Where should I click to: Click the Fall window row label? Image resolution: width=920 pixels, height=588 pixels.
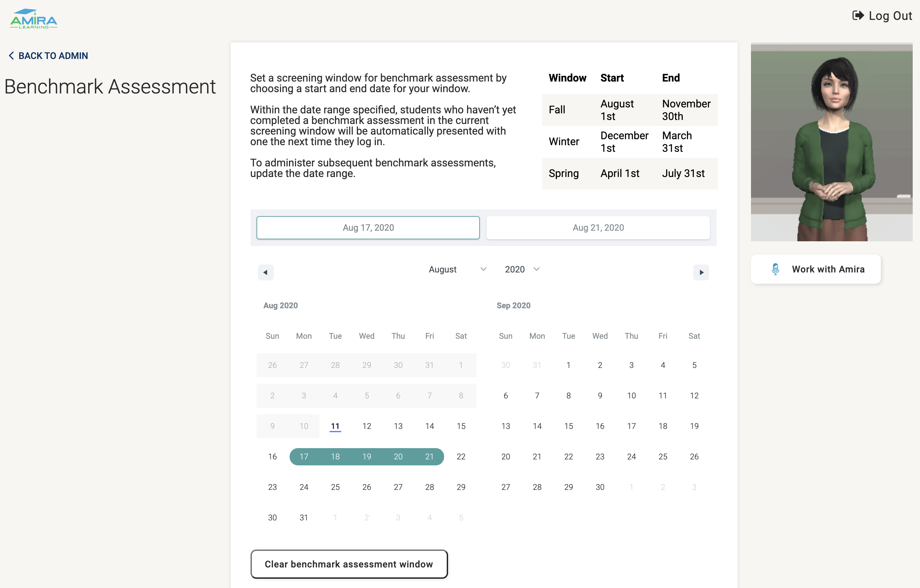click(557, 110)
